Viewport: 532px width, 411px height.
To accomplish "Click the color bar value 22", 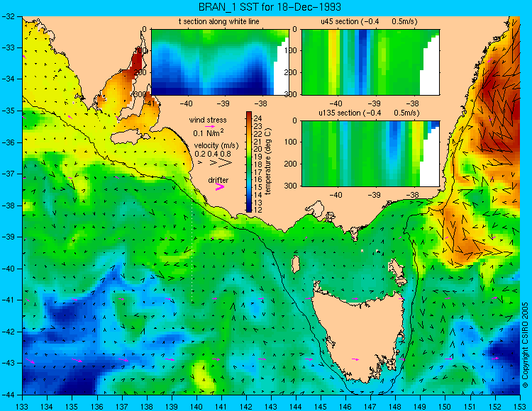I will tap(257, 133).
